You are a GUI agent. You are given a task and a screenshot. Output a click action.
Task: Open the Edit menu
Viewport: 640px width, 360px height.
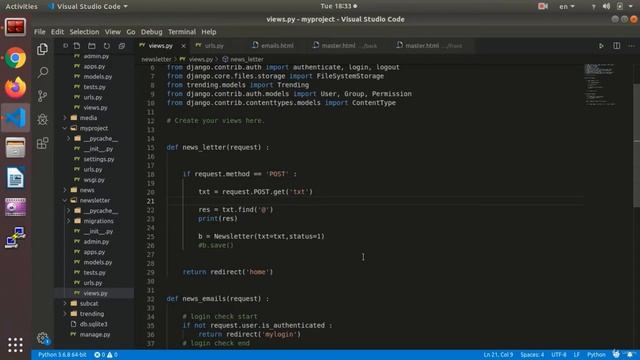(x=57, y=32)
